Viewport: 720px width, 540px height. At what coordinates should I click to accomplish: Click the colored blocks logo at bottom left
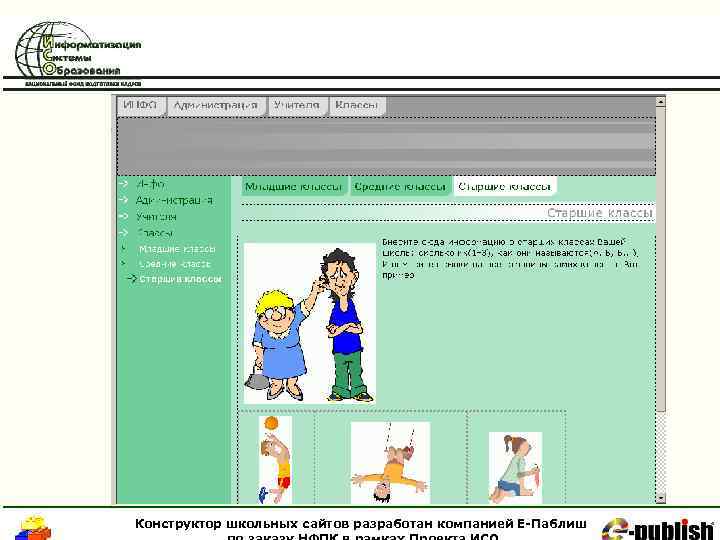pos(33,528)
